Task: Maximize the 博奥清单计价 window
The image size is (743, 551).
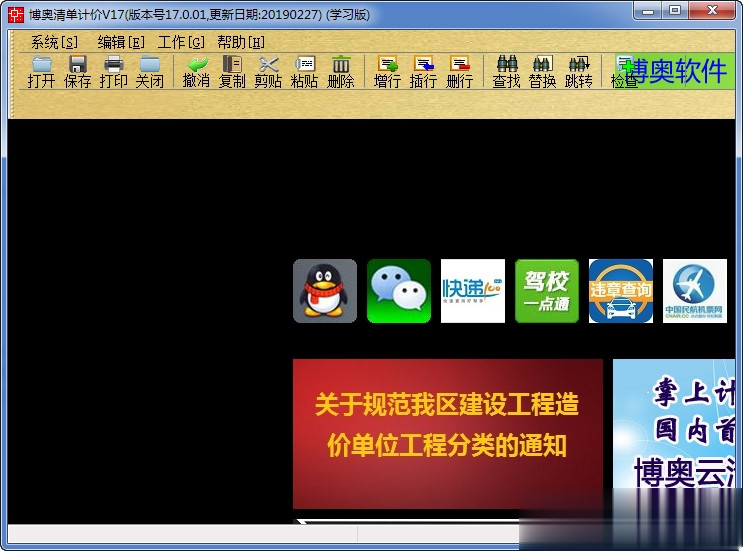Action: pyautogui.click(x=675, y=10)
